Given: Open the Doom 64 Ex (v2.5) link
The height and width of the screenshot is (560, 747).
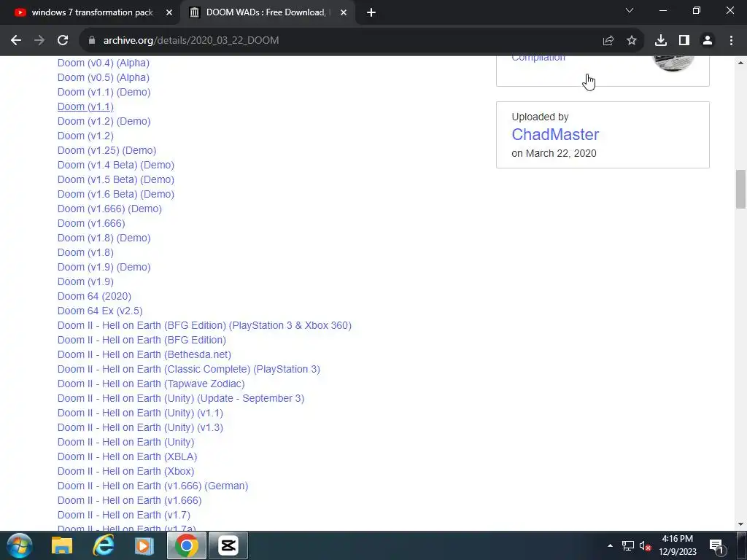Looking at the screenshot, I should coord(100,311).
